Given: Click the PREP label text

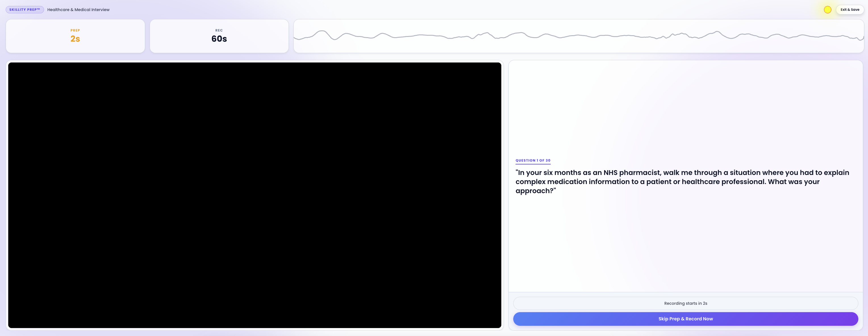Looking at the screenshot, I should pyautogui.click(x=75, y=30).
